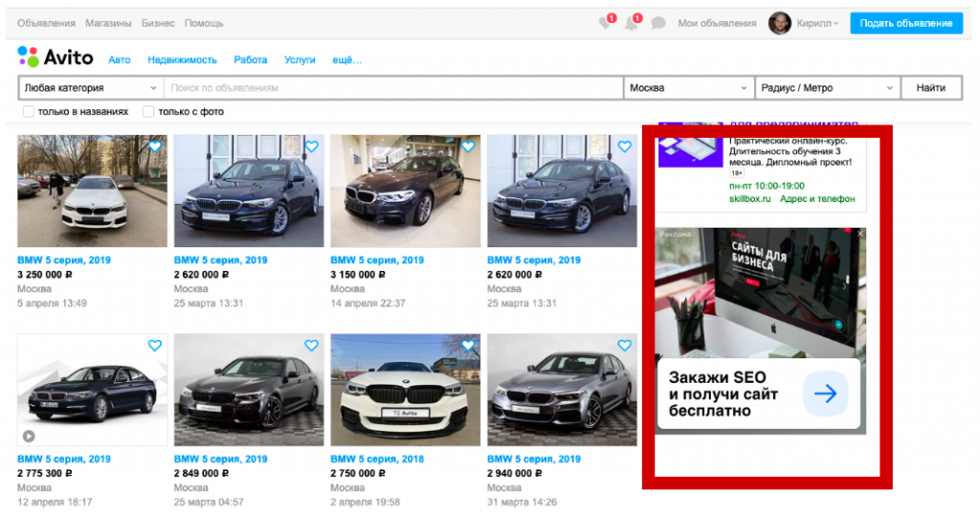This screenshot has width=980, height=518.
Task: Open the notifications bell icon
Action: click(x=632, y=24)
